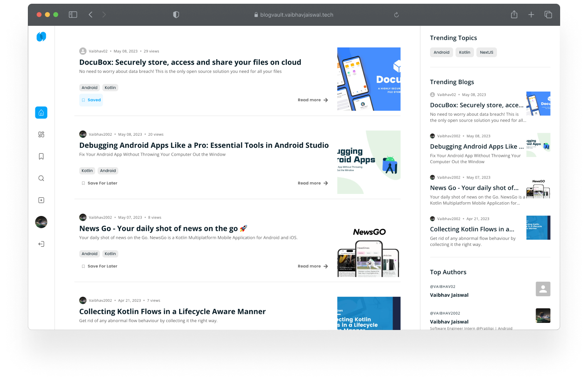Reload the page with the refresh icon

click(x=396, y=15)
